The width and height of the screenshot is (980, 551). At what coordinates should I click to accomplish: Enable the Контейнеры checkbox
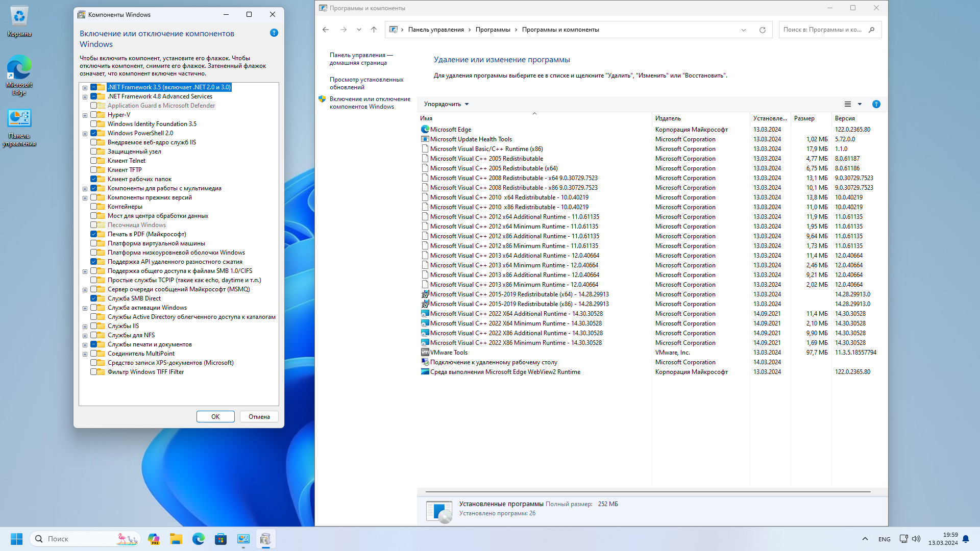pos(94,207)
